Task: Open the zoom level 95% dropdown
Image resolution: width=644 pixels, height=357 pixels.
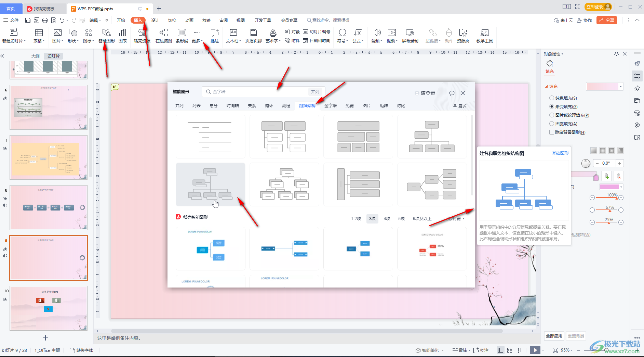Action: pos(567,350)
